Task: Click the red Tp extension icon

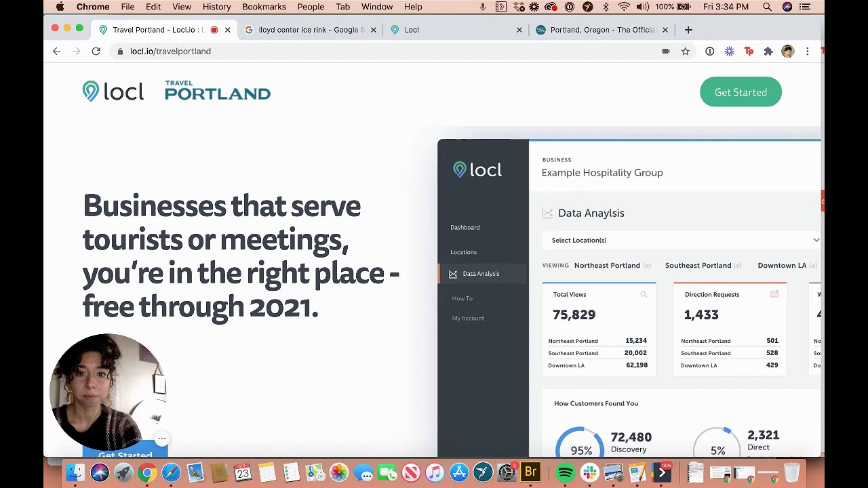Action: coord(749,52)
